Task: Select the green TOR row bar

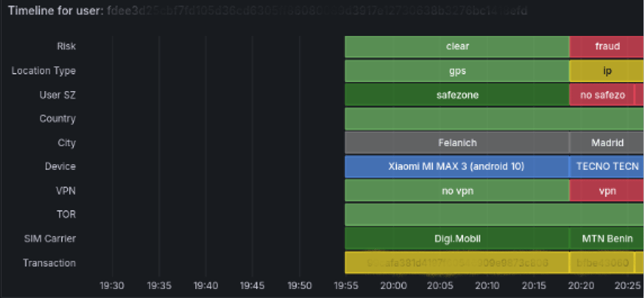Action: [x=495, y=214]
